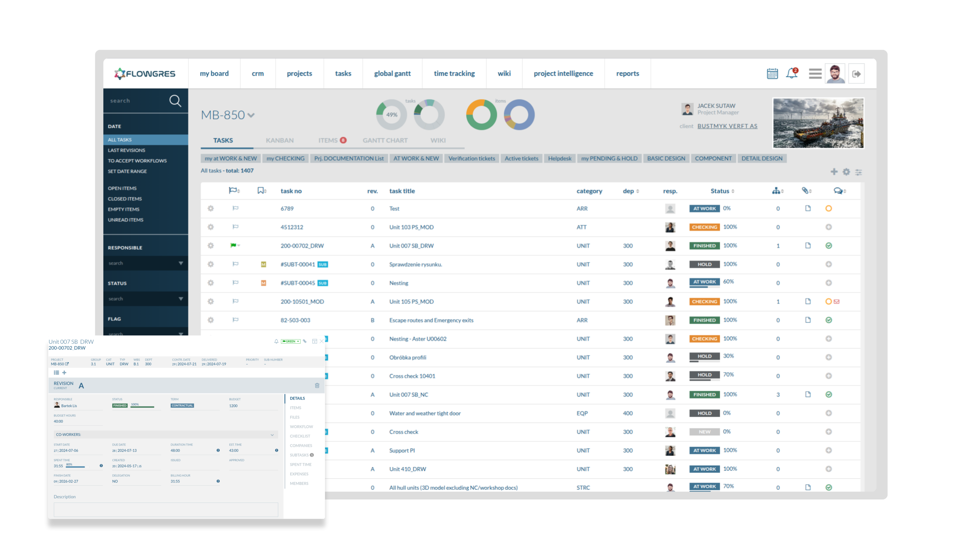Toggle the orange circle marker on Test row
This screenshot has height=550, width=980.
pyautogui.click(x=828, y=209)
